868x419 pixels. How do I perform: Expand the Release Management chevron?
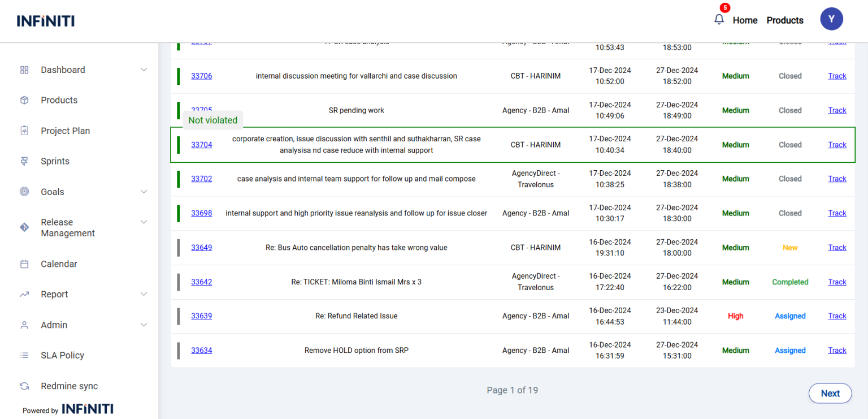click(144, 222)
